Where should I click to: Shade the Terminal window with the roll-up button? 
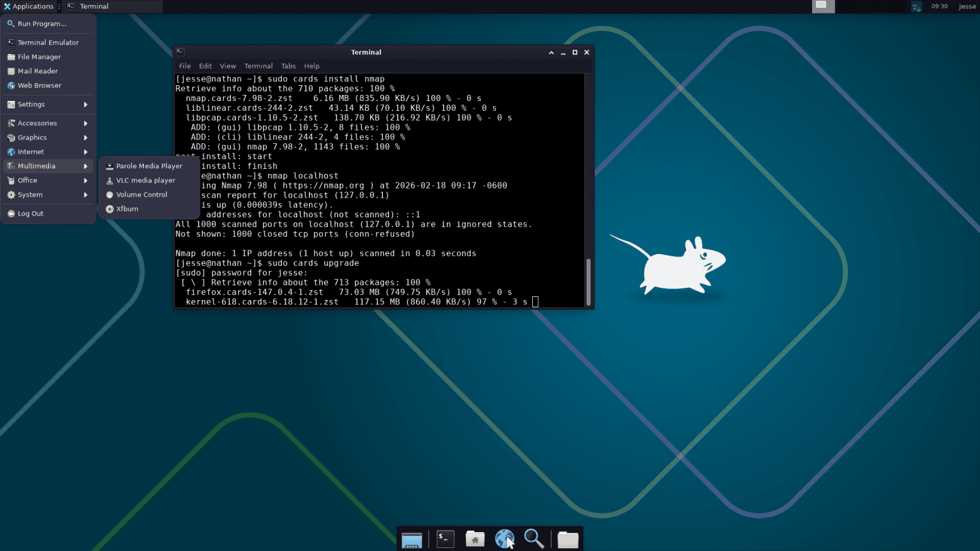click(x=552, y=52)
